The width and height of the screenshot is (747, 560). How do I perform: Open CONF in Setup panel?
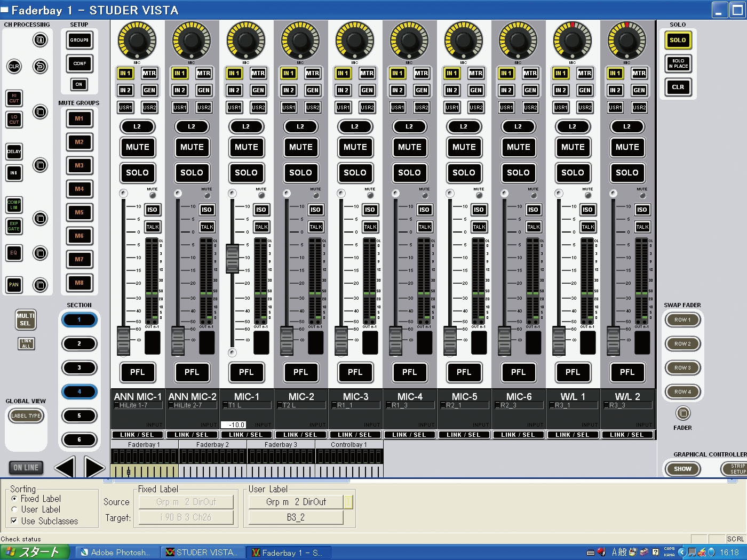(80, 63)
